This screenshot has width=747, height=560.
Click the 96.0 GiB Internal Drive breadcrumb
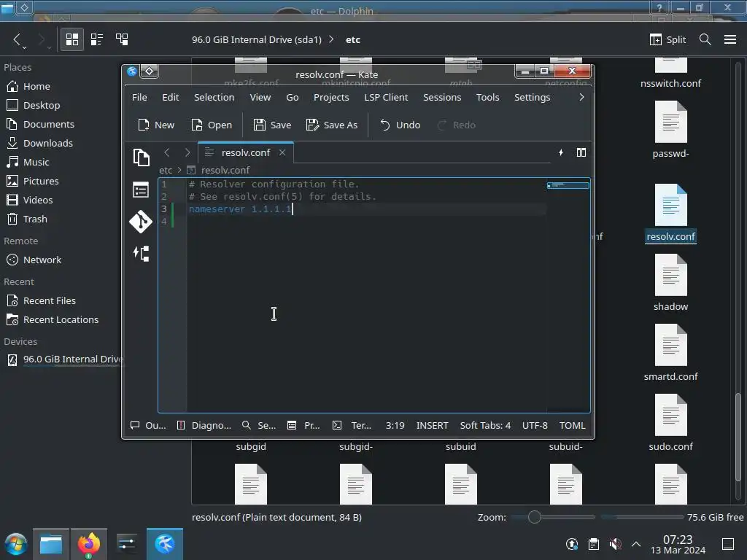(256, 39)
